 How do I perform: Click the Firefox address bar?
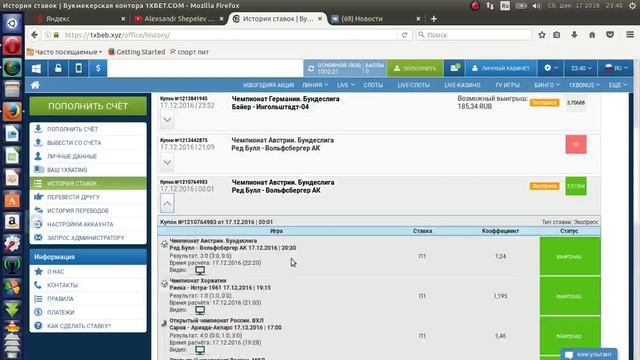pos(229,35)
